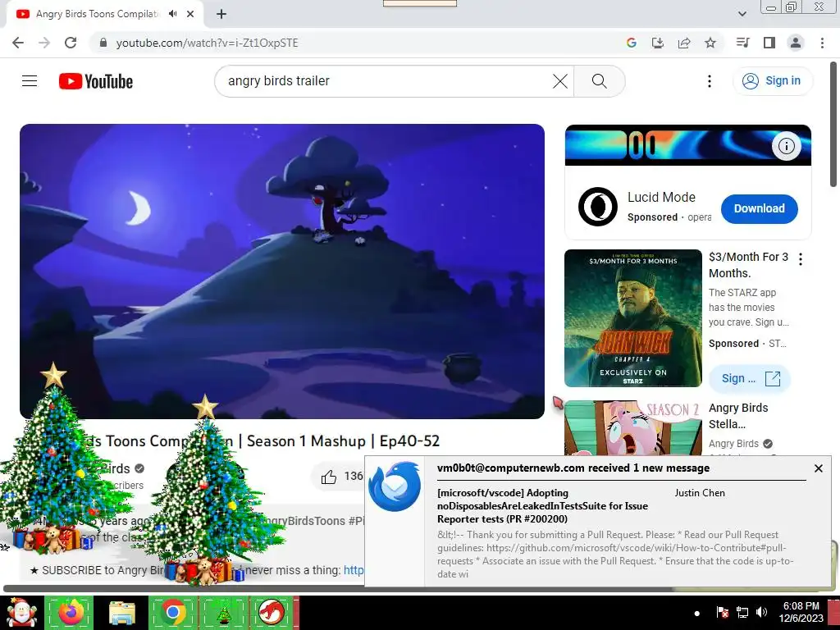Toggle Chrome side panel
Viewport: 840px width, 630px height.
coord(769,43)
